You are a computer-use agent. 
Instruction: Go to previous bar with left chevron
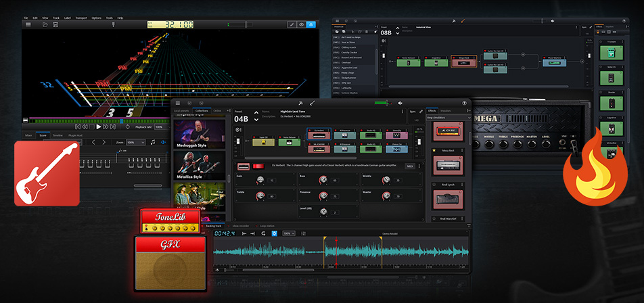point(93,142)
